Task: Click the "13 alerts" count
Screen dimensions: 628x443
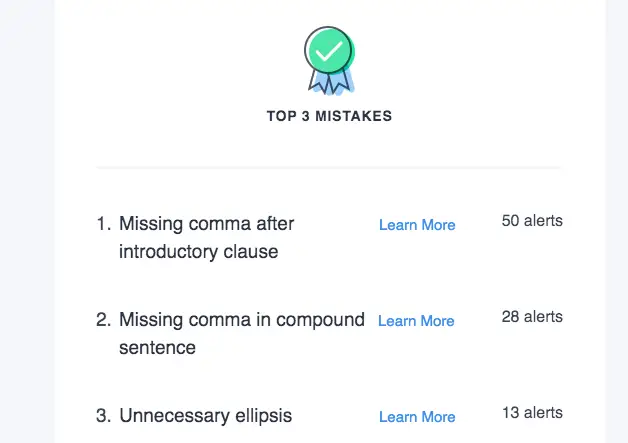Action: point(532,413)
